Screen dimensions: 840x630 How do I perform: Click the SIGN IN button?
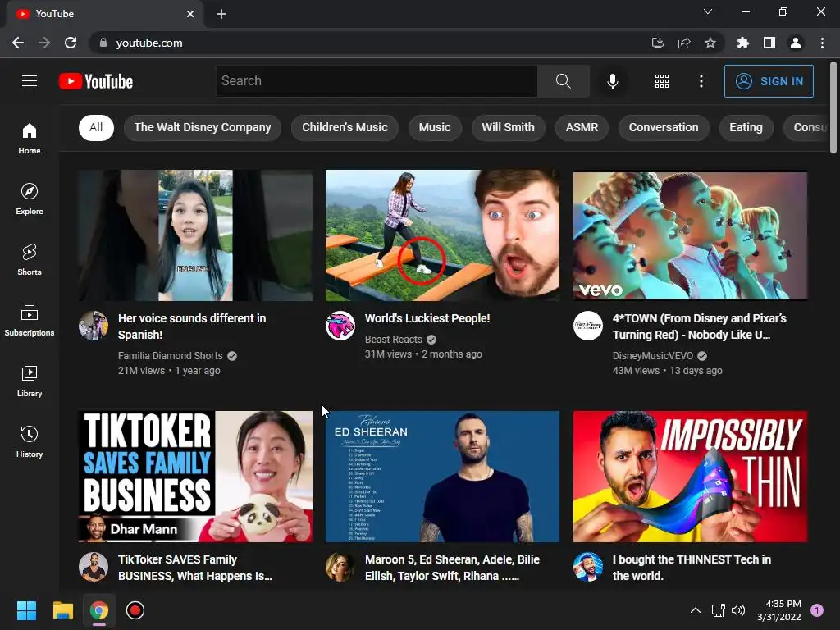click(769, 81)
